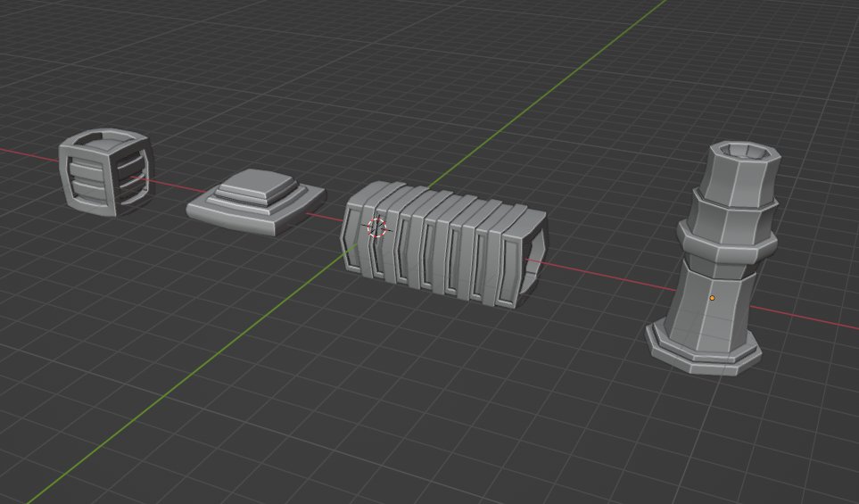The width and height of the screenshot is (859, 504).
Task: Select the cube cage object with slats
Action: 106,172
